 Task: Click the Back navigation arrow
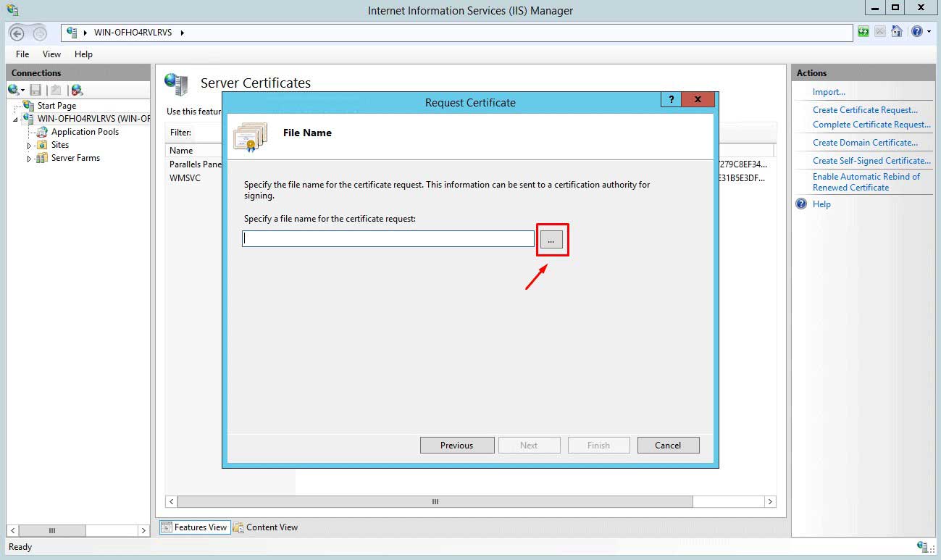(x=17, y=33)
